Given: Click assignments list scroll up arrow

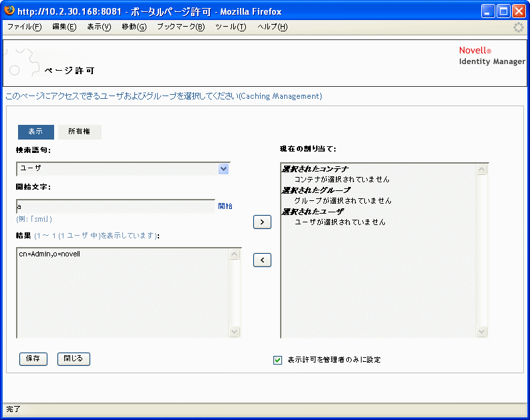Looking at the screenshot, I should (x=482, y=169).
